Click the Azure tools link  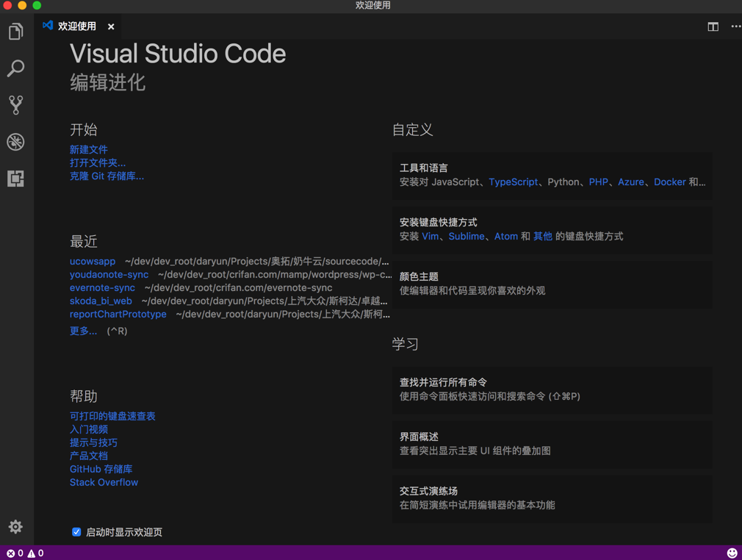pyautogui.click(x=631, y=182)
